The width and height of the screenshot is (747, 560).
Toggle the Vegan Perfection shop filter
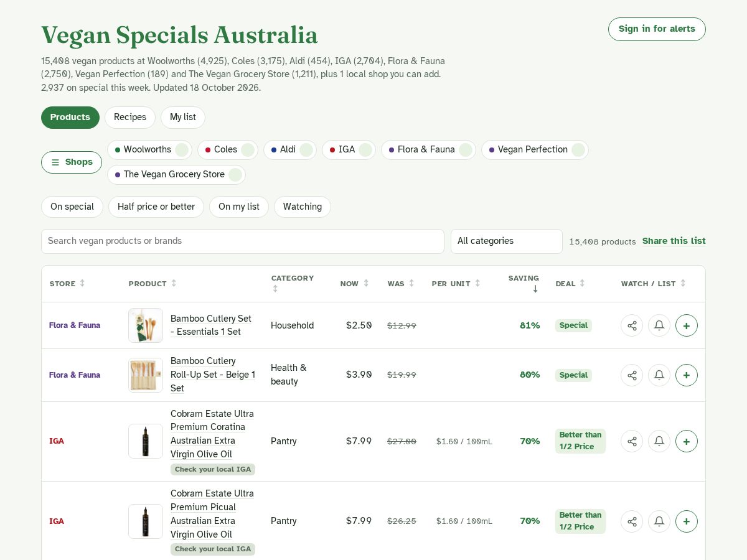[x=535, y=150]
